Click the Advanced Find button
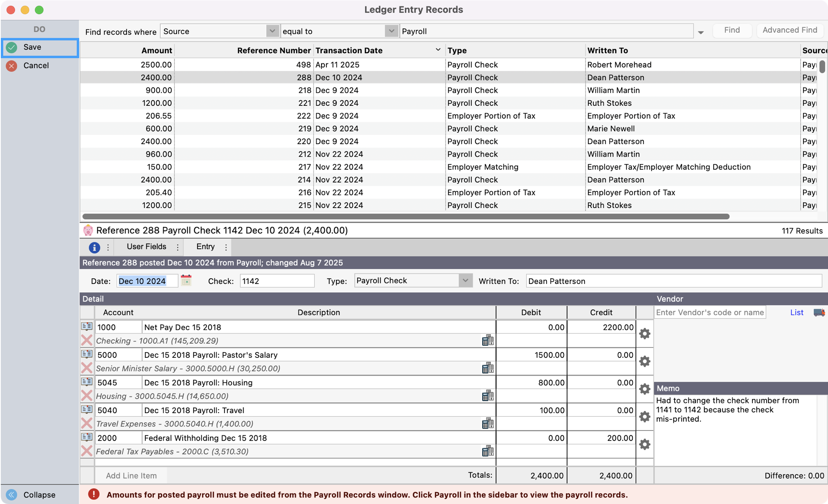 (790, 30)
